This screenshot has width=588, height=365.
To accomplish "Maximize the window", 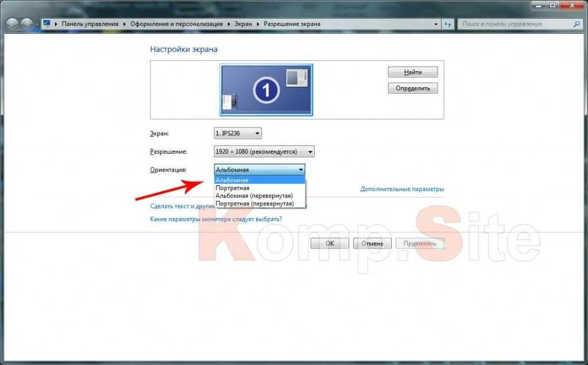I will 553,5.
